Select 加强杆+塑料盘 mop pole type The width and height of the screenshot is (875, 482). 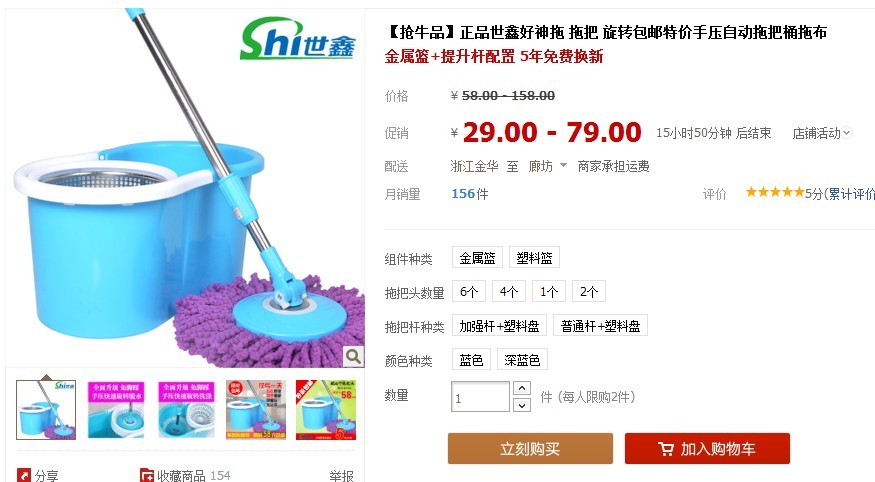pyautogui.click(x=499, y=326)
